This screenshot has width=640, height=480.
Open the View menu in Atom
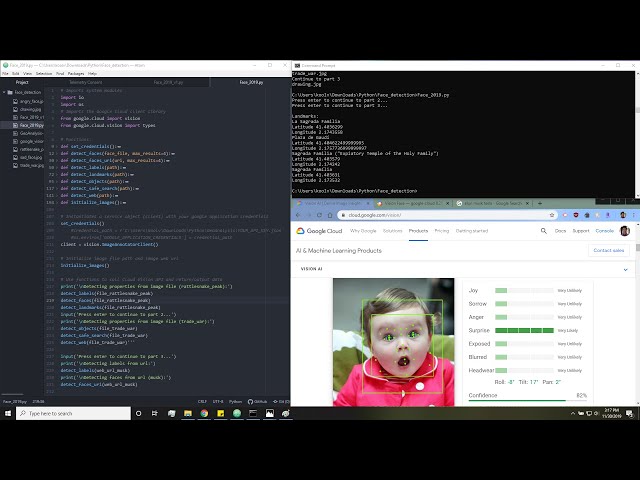click(27, 73)
